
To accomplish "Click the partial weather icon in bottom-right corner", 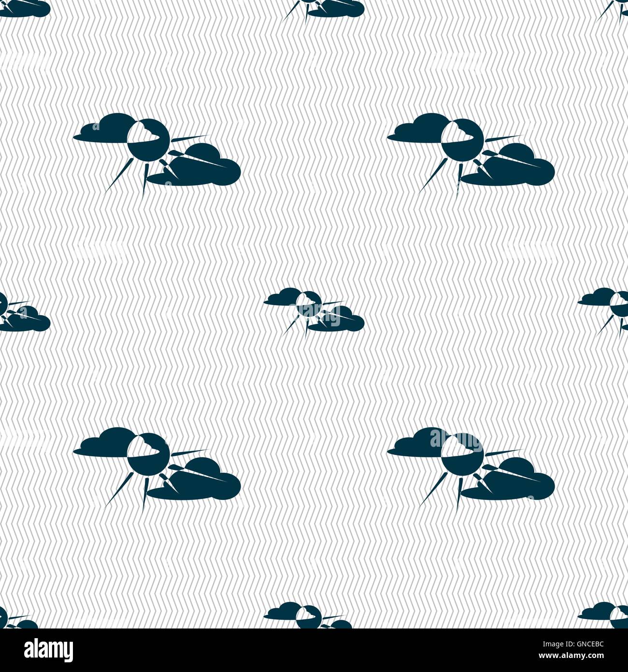I will click(x=603, y=615).
